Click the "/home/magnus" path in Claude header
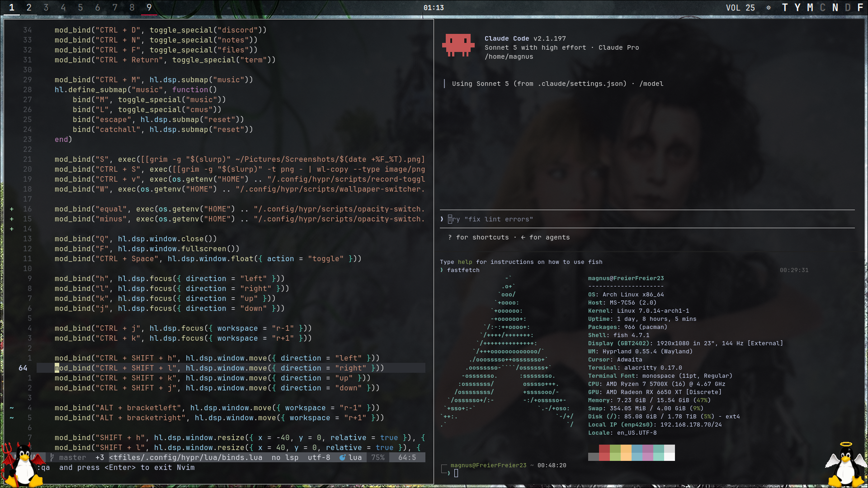 pos(509,56)
